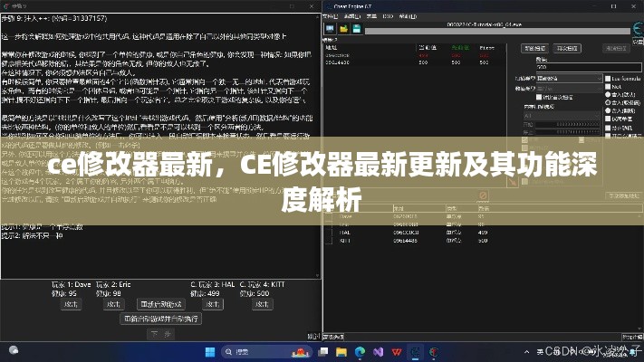This screenshot has width=644, height=362.
Task: Open Task View from the taskbar
Action: click(x=323, y=352)
